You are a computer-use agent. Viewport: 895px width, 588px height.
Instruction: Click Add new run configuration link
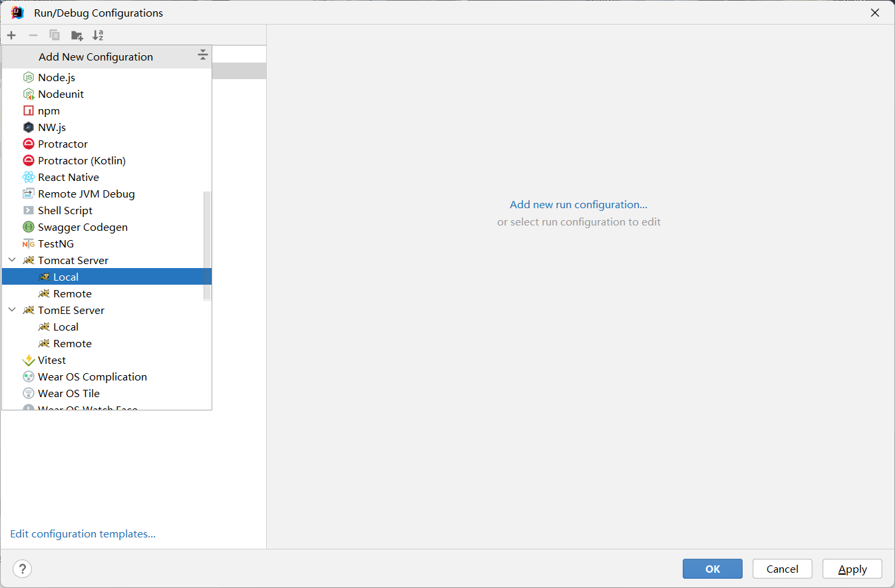(x=578, y=204)
